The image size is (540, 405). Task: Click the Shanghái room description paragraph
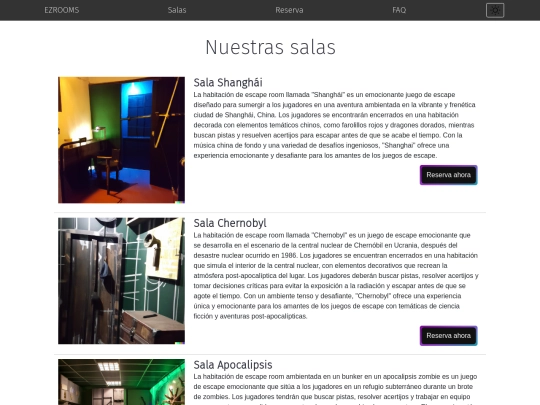pyautogui.click(x=335, y=125)
